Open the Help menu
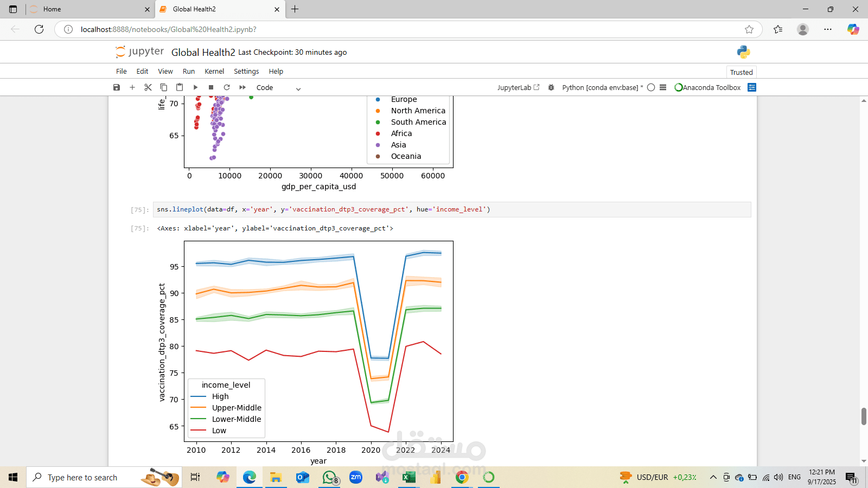868x488 pixels. [x=276, y=71]
